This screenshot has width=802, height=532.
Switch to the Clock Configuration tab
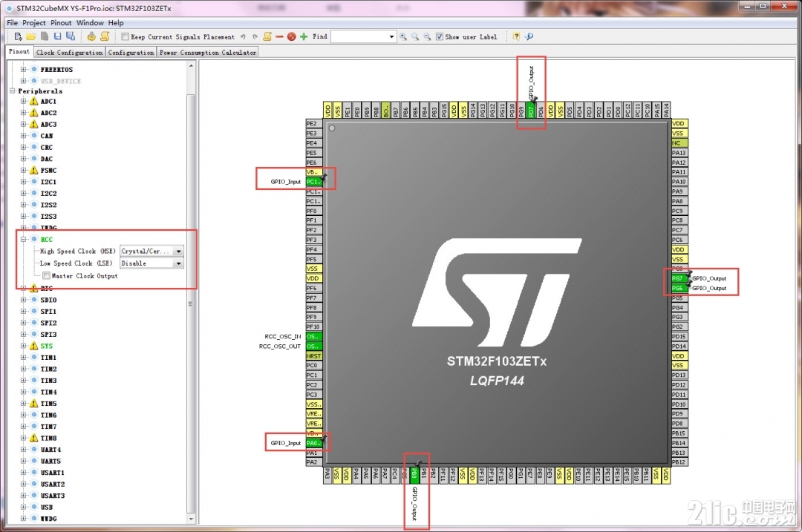(70, 53)
